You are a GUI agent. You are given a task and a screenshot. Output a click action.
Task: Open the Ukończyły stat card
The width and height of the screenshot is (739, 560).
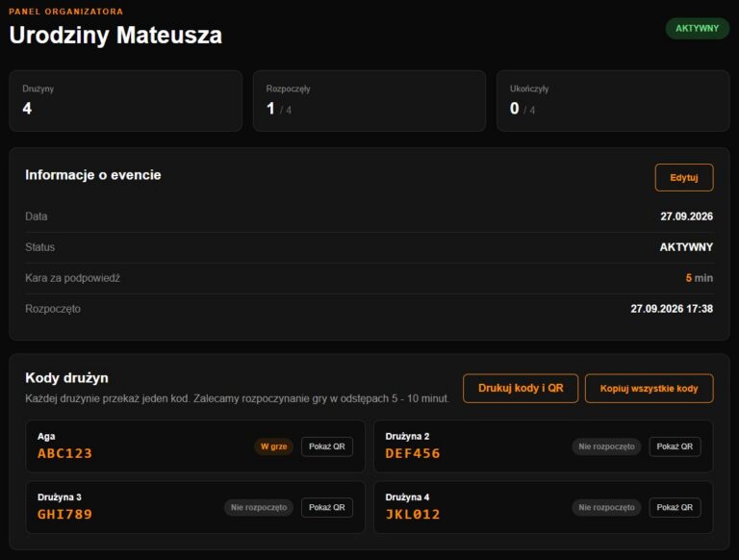click(x=613, y=101)
